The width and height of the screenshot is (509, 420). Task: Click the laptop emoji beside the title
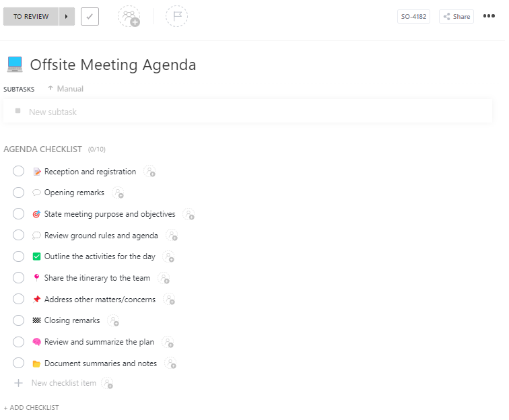[15, 64]
